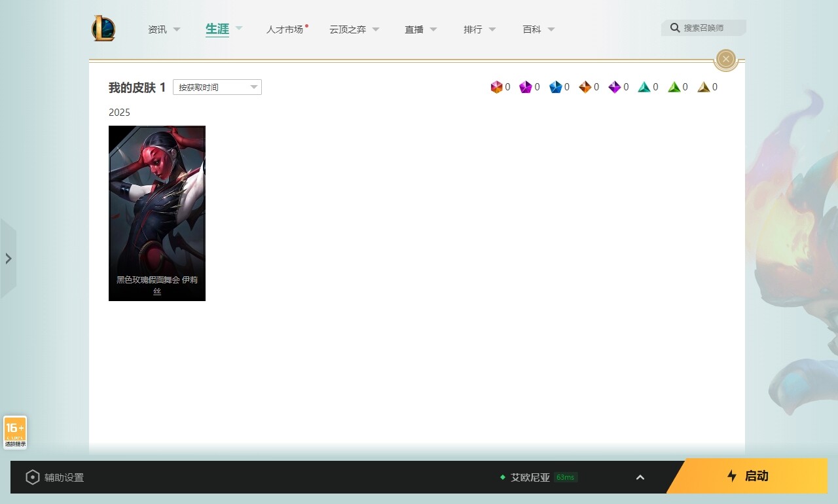Click the 我的皮肤 heading
The image size is (838, 504).
tap(132, 88)
